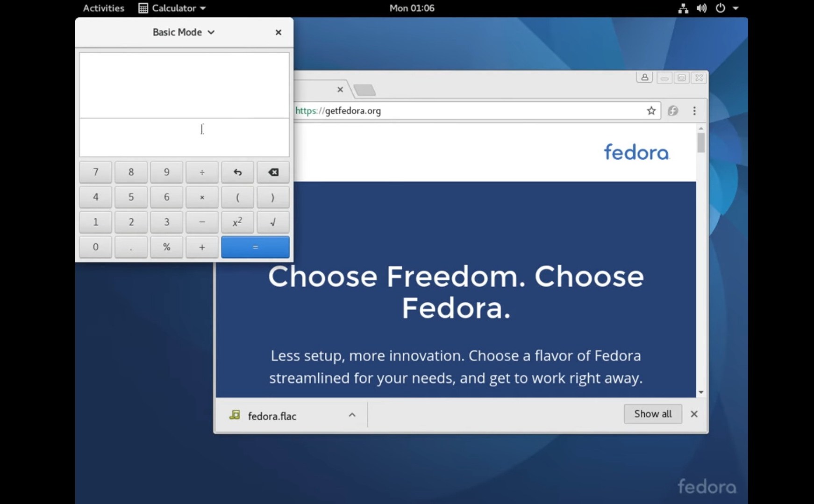
Task: Open the Basic Mode dropdown
Action: point(183,32)
